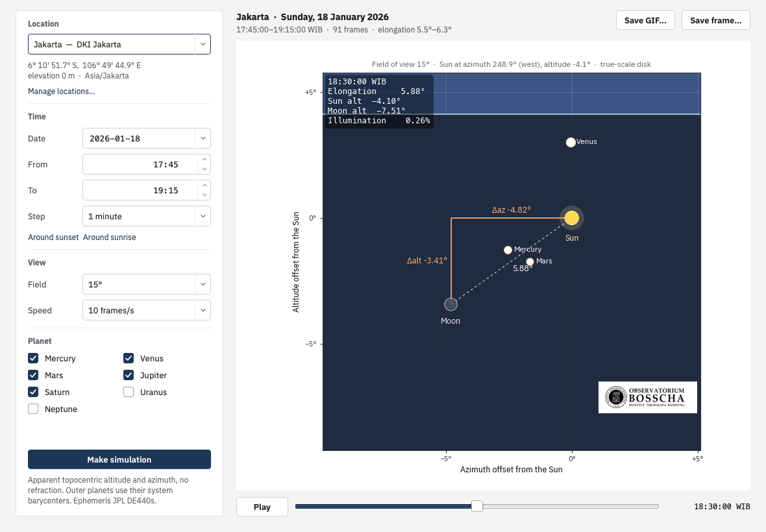This screenshot has width=766, height=532.
Task: Click the heading Jakarta · Sunday, 18 January 2026
Action: pos(313,17)
